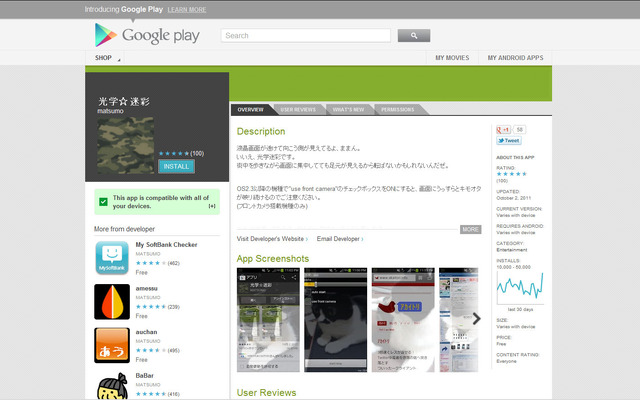Viewport: 640px width, 400px height.
Task: Click the Google +1 button
Action: coord(503,130)
